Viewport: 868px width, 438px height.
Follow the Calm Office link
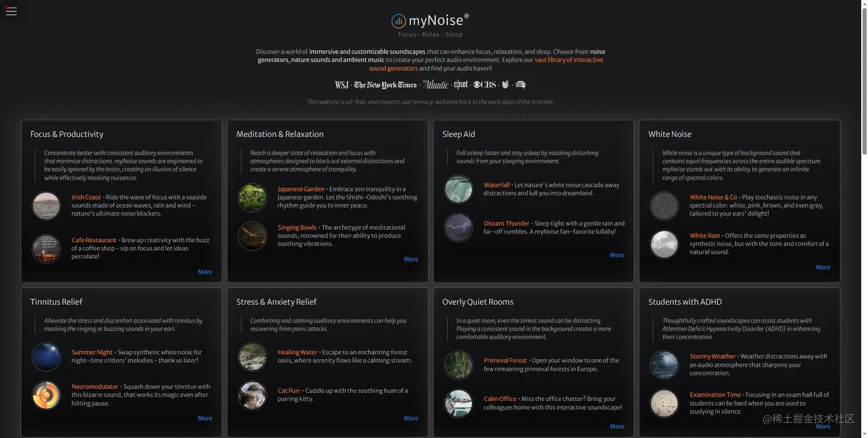tap(500, 398)
